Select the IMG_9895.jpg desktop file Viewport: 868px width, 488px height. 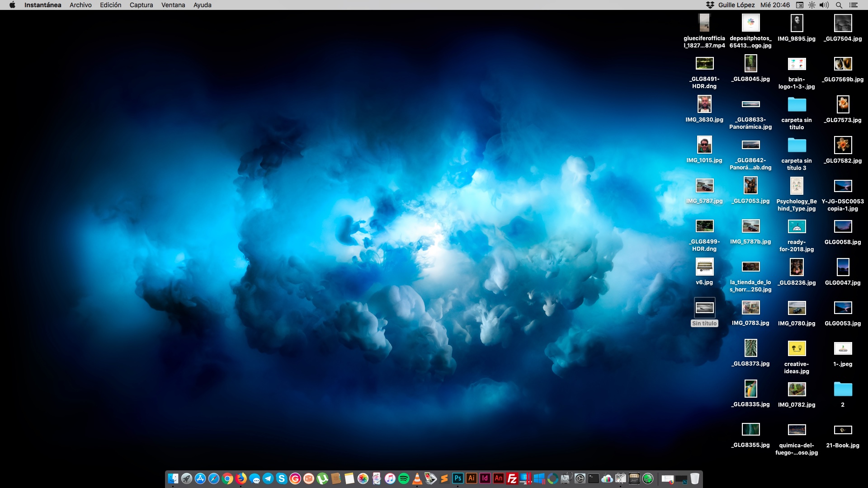(797, 23)
